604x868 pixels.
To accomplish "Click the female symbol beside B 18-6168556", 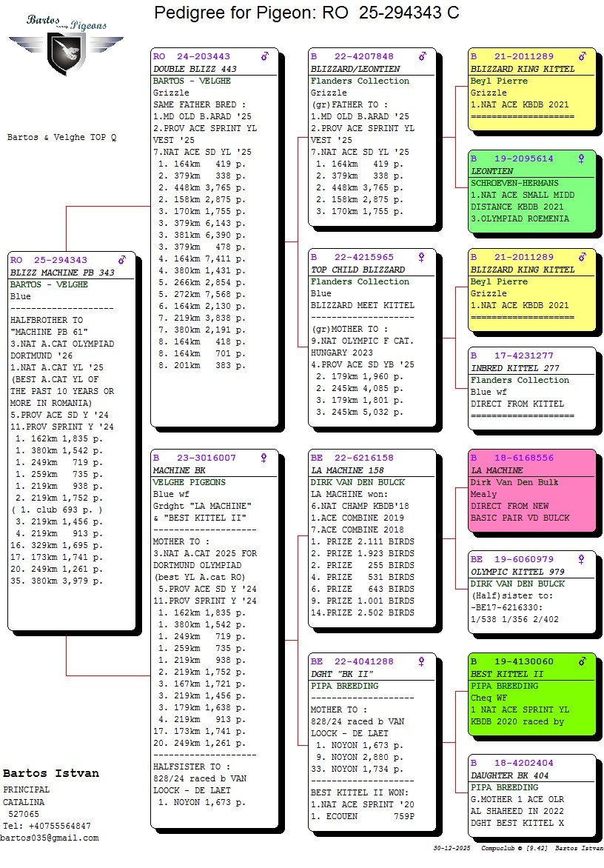I will (582, 458).
